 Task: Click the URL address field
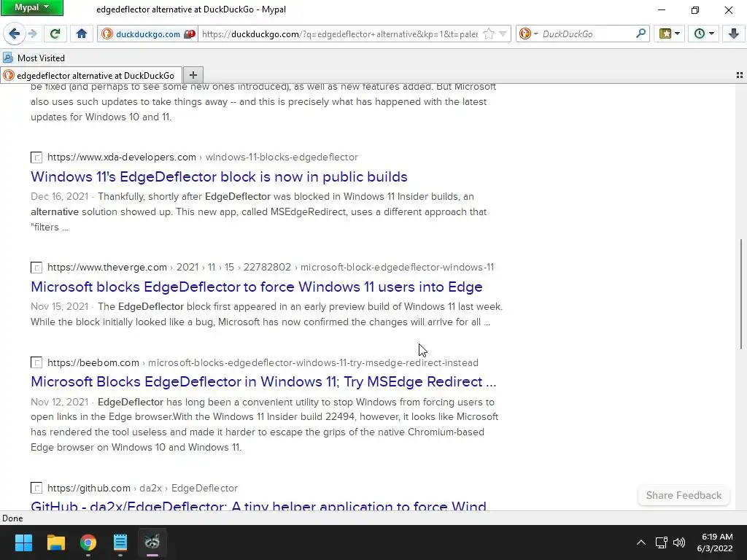coord(340,34)
